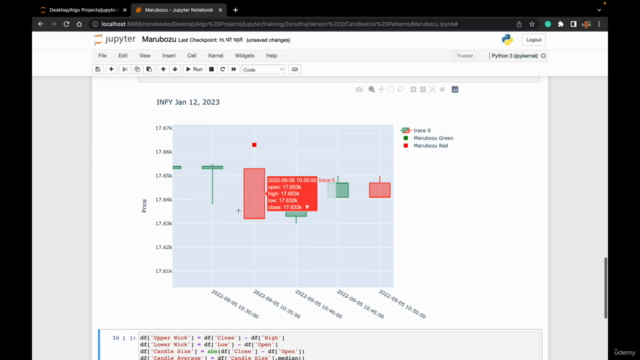Open the Edit menu
The image size is (640, 360).
click(123, 56)
